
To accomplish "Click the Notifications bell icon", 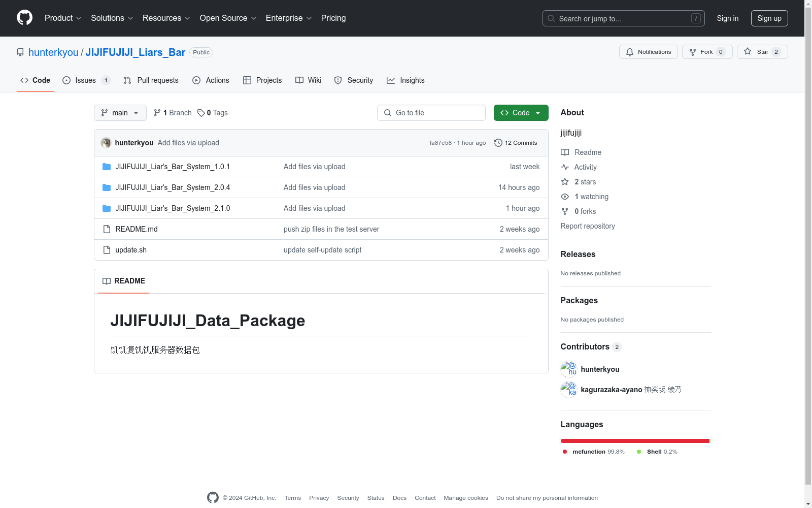I will (x=630, y=52).
